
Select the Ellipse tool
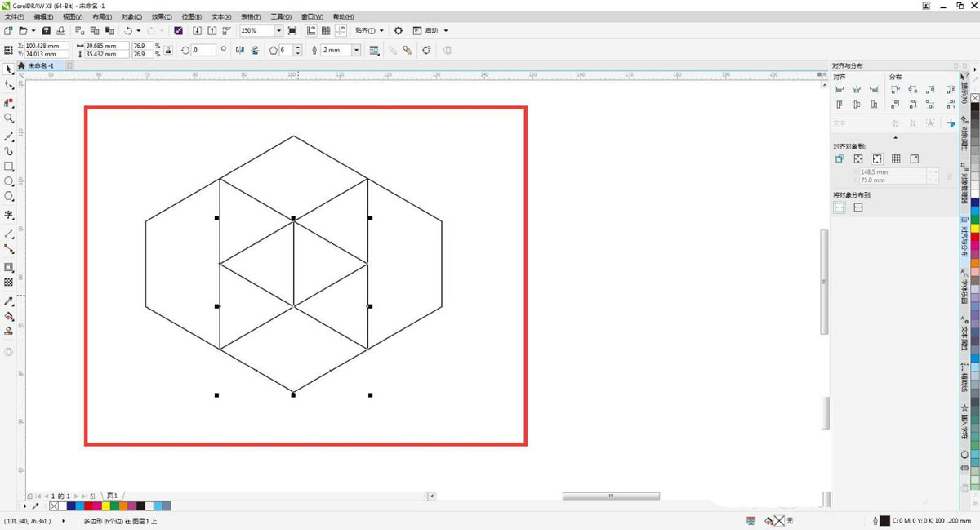coord(9,181)
